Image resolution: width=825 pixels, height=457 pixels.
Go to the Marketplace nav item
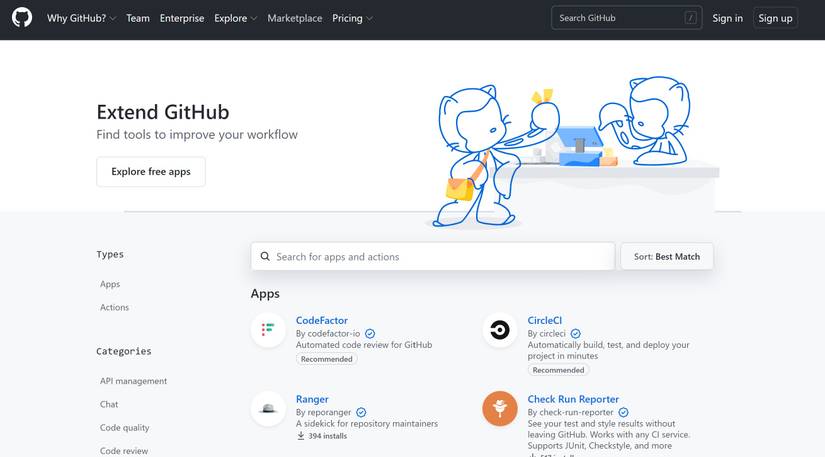click(x=295, y=18)
